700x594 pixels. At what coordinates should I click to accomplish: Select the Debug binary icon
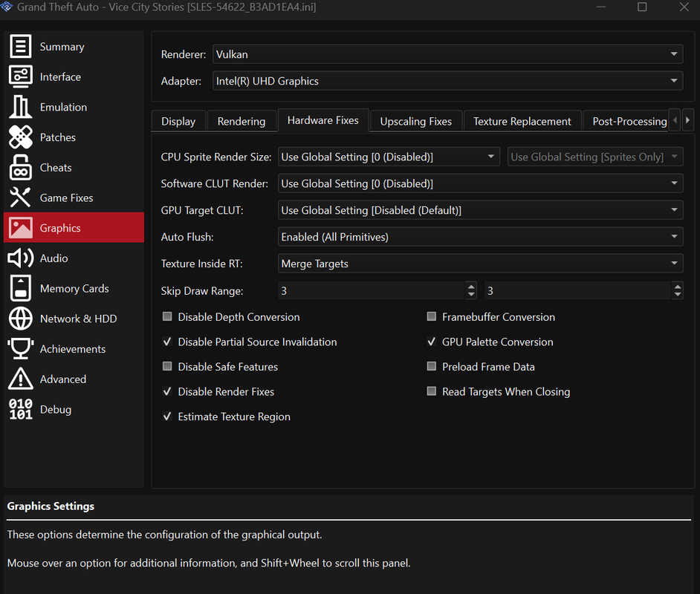coord(21,409)
